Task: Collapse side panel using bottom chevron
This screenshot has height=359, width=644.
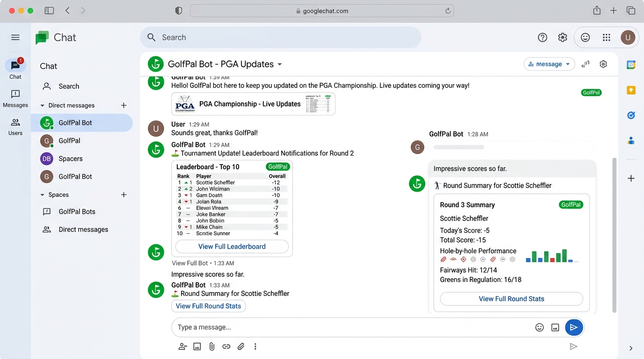Action: 631,348
